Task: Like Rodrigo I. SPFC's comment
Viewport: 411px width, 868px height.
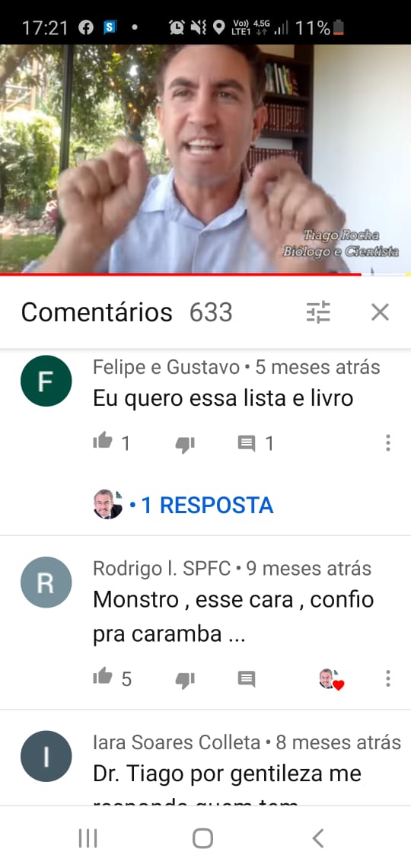Action: [x=102, y=676]
